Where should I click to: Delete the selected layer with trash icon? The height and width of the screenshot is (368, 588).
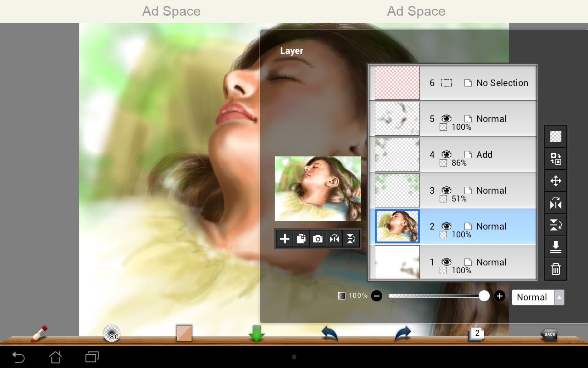556,269
